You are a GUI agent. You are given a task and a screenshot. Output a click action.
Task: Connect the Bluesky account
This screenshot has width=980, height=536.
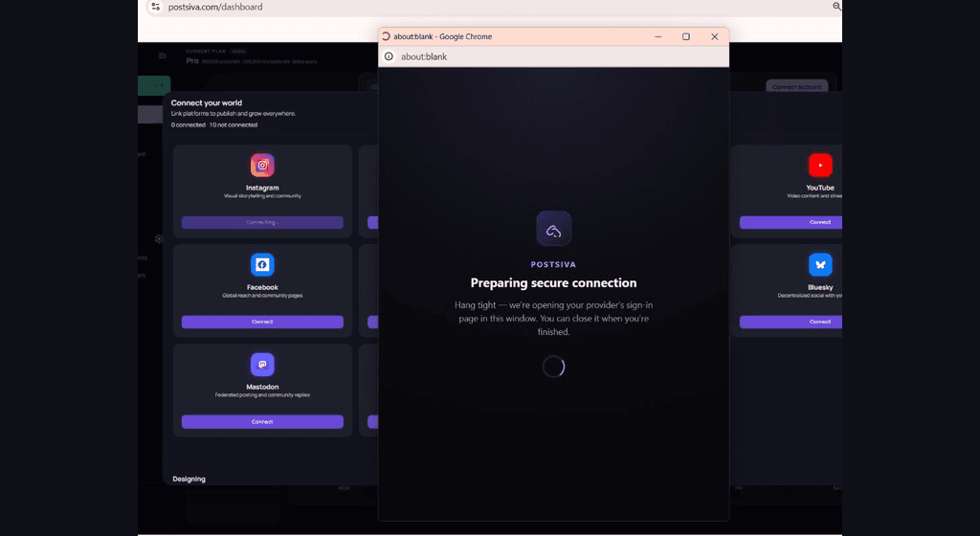pos(791,322)
